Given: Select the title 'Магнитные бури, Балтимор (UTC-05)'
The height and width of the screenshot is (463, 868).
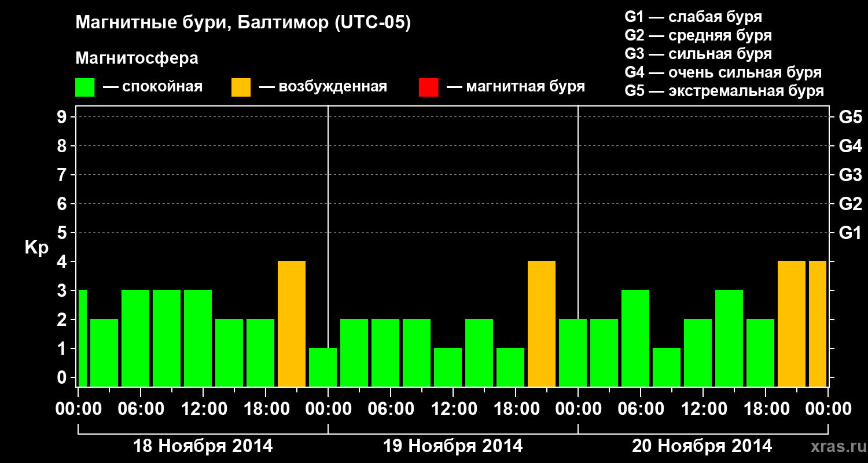Looking at the screenshot, I should 243,24.
